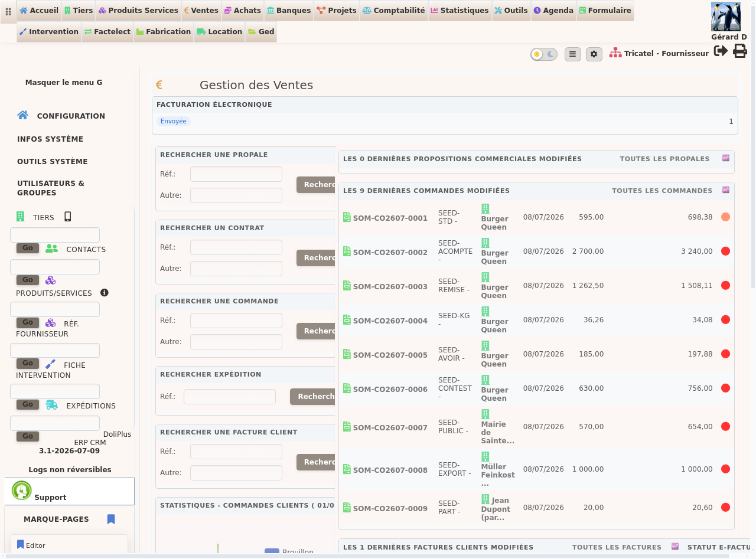Hide the left menu via Masquer le menu G
The height and width of the screenshot is (559, 756).
pos(64,83)
